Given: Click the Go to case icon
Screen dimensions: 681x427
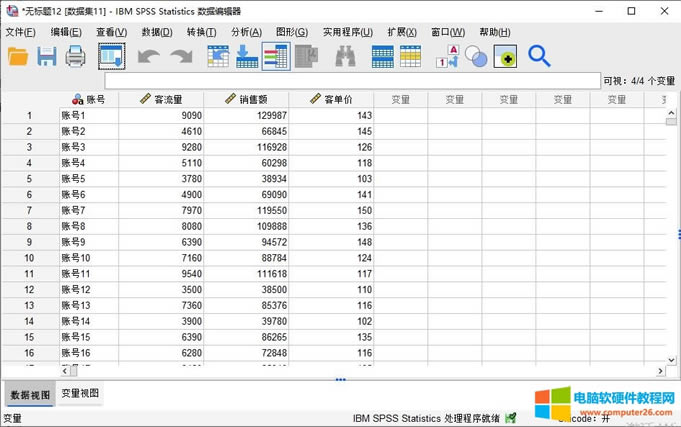Looking at the screenshot, I should pos(218,57).
